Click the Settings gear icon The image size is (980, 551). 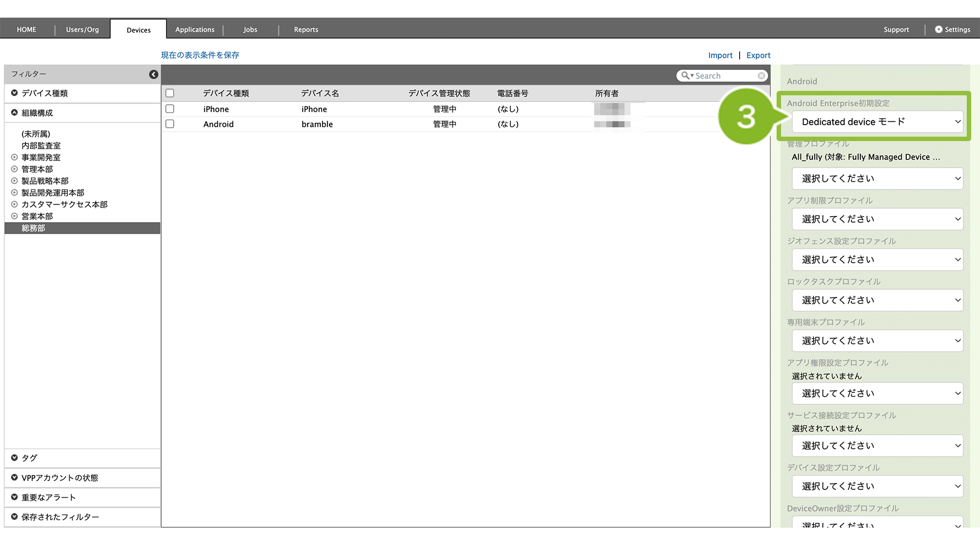click(939, 29)
